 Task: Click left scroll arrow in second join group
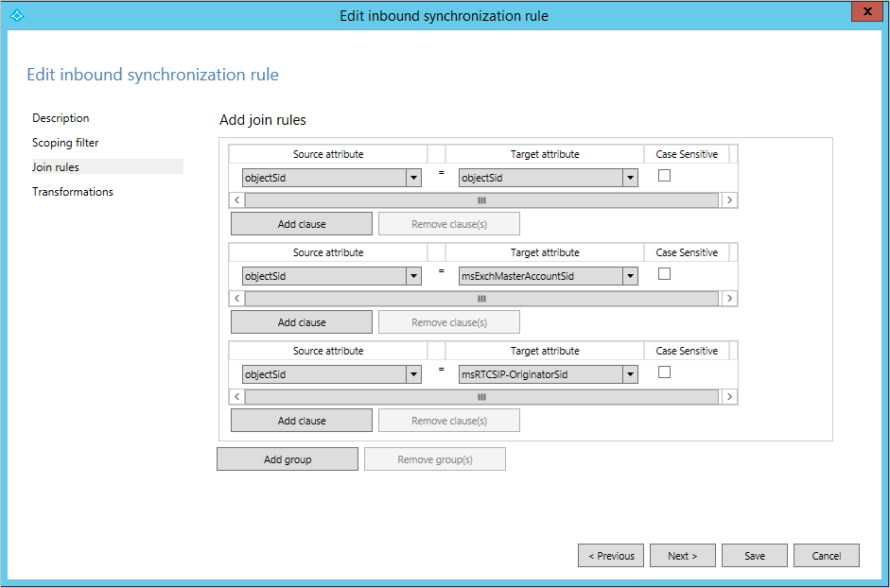(x=236, y=299)
